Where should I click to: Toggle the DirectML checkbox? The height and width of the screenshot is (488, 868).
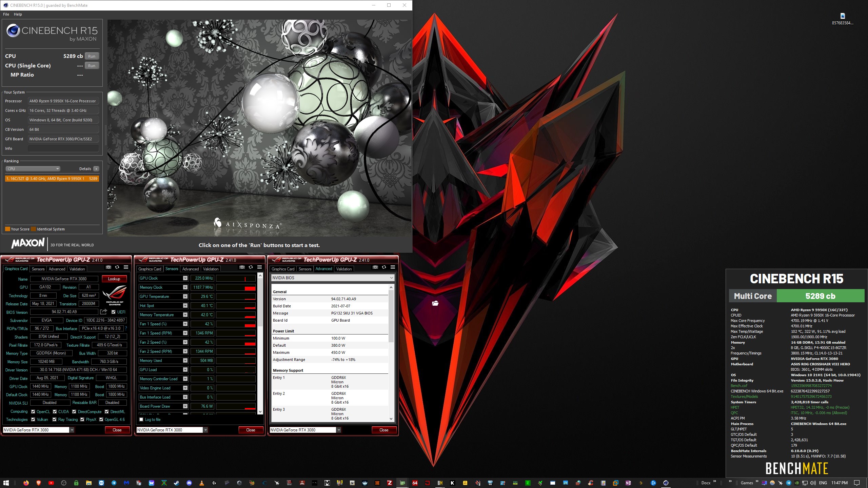[107, 412]
